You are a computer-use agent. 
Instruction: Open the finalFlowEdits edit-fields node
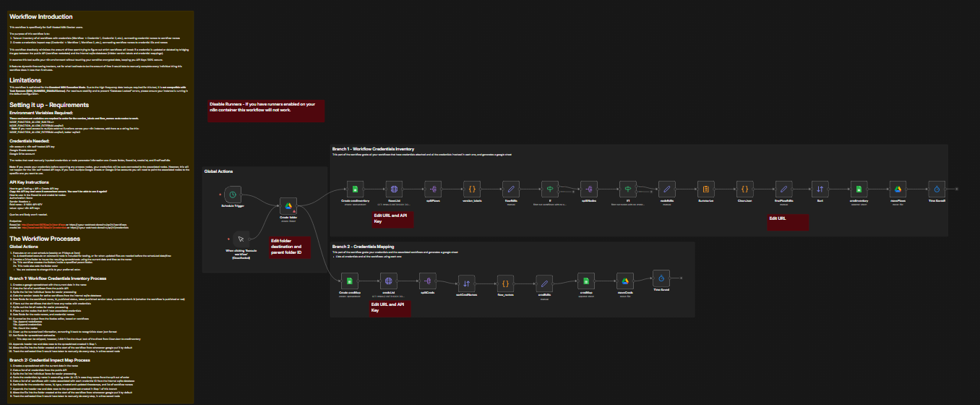785,189
